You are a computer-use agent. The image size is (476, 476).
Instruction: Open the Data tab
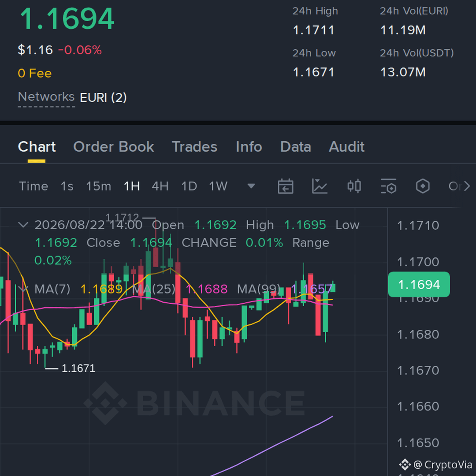click(296, 147)
